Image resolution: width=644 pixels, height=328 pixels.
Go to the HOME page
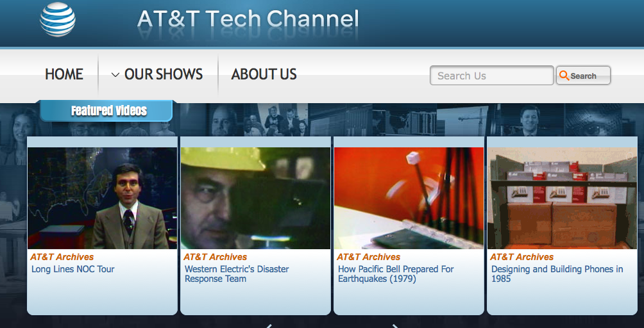(64, 74)
